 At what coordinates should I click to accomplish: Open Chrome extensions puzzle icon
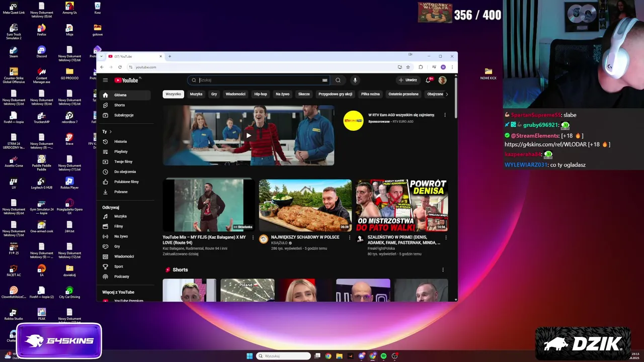tap(421, 67)
